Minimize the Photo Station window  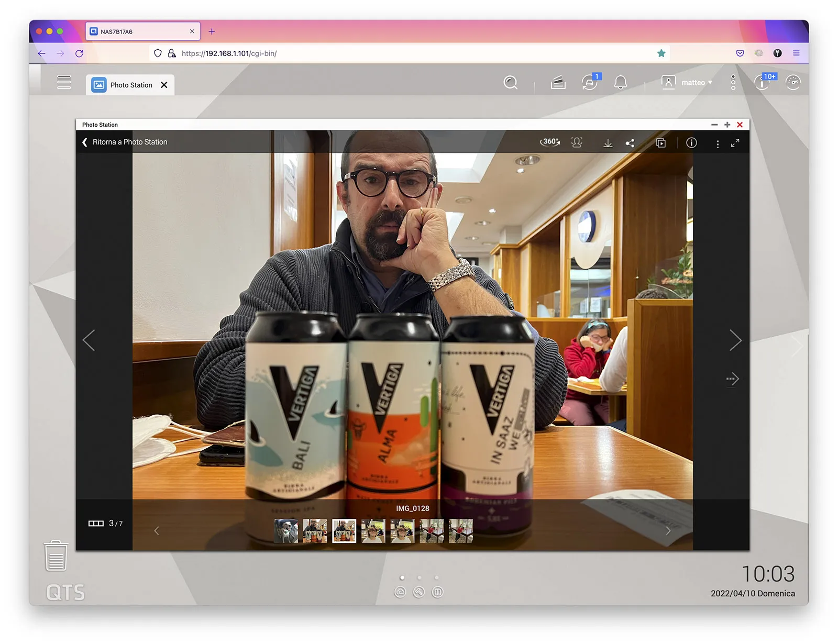714,125
